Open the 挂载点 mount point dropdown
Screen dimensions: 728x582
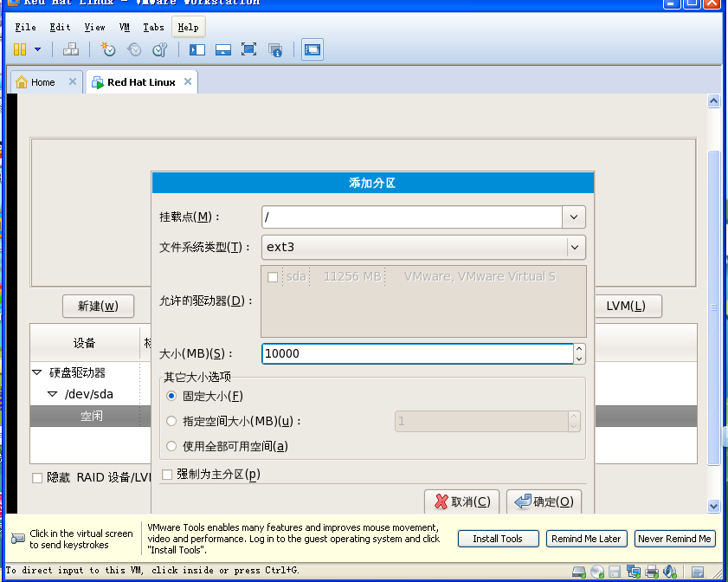pos(572,217)
